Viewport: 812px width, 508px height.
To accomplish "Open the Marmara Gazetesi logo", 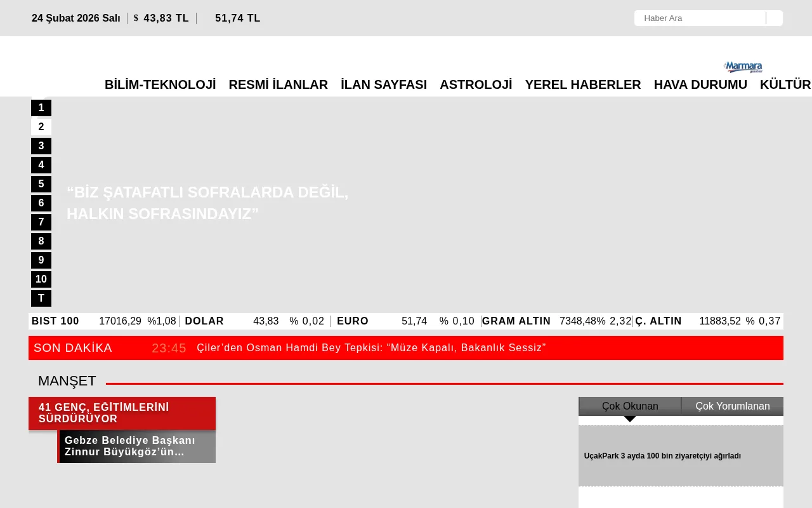I will coord(743,67).
